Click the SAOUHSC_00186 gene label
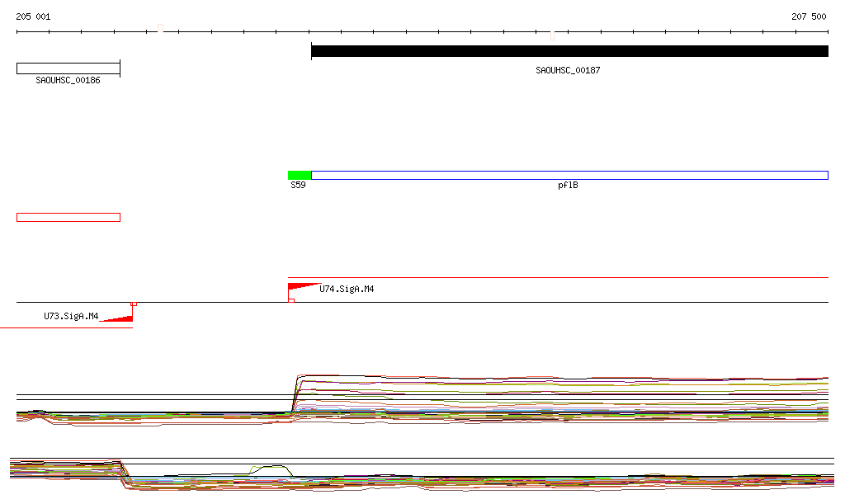 [68, 81]
